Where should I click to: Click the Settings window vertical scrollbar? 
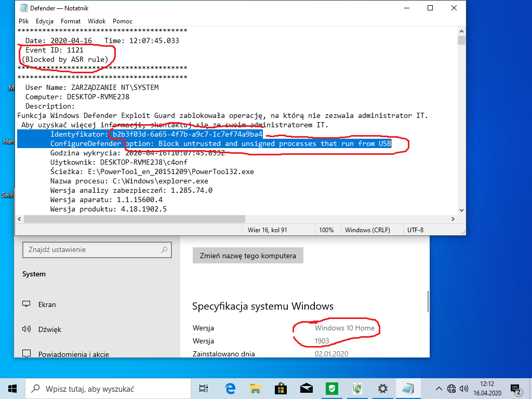(428, 301)
